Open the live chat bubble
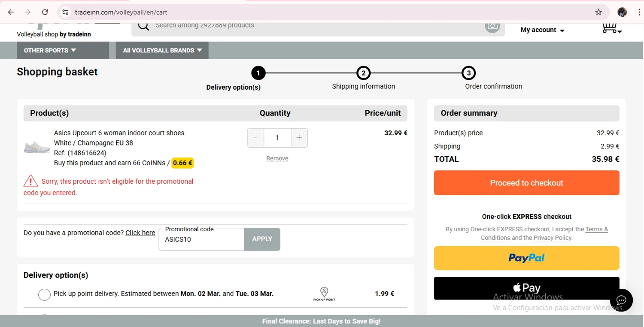644x327 pixels. coord(621,300)
